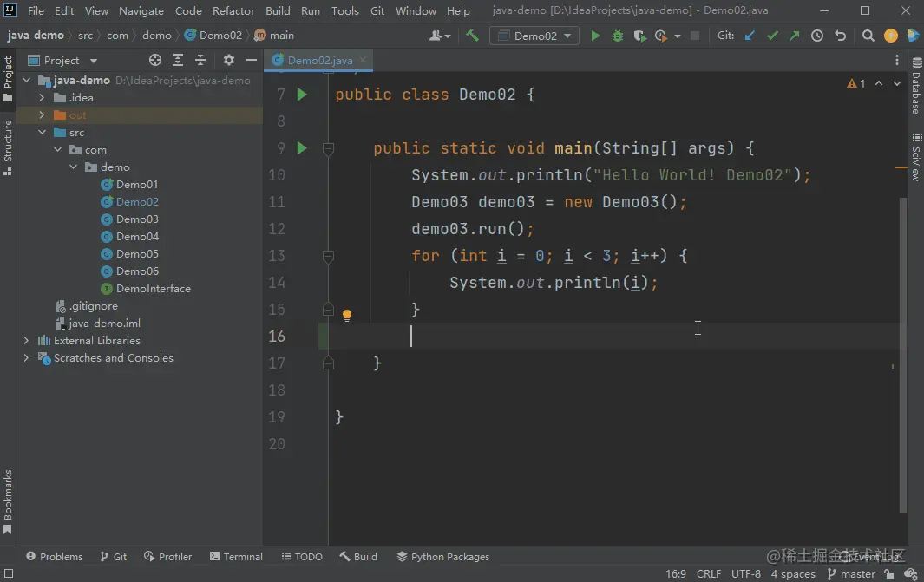Click run gutter arrow beside main method
Screen dimensions: 924x582
tap(302, 148)
